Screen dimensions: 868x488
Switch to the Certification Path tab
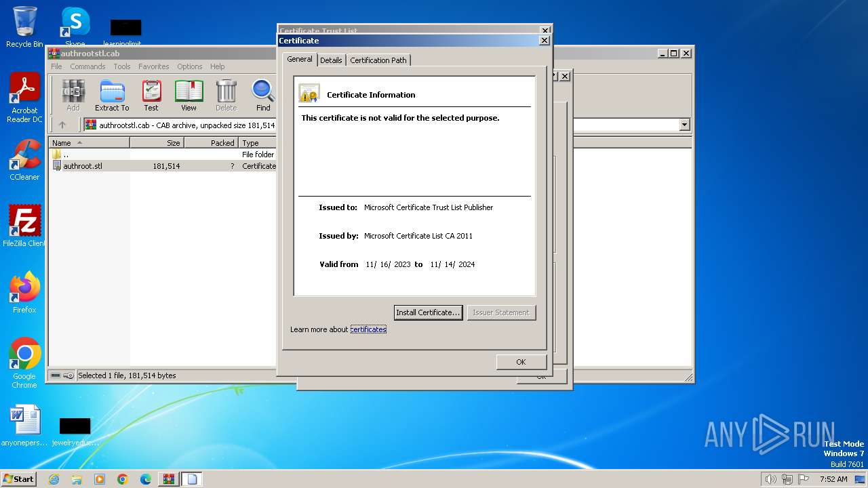pos(378,60)
